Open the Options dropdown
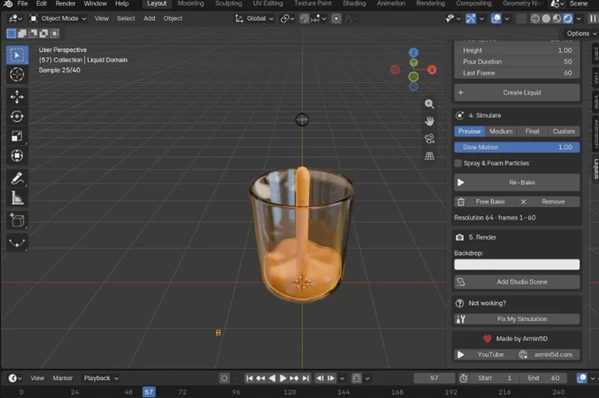This screenshot has width=599, height=398. tap(581, 34)
